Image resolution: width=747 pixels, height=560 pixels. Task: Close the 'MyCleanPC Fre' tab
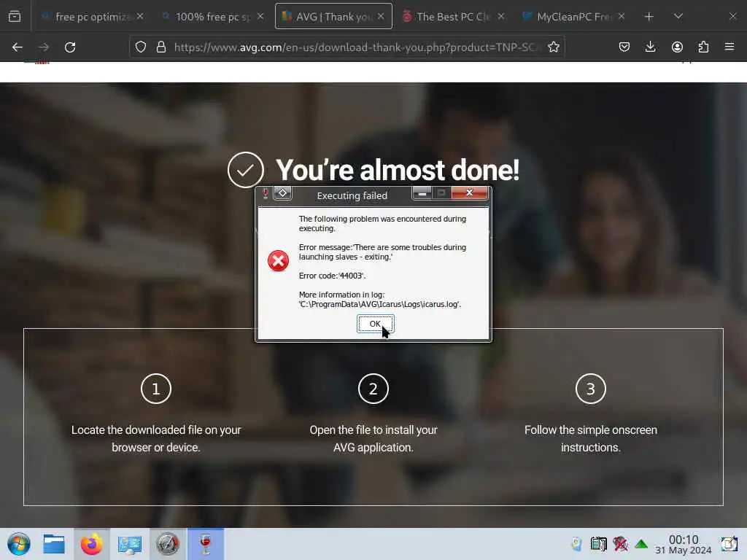tap(622, 16)
